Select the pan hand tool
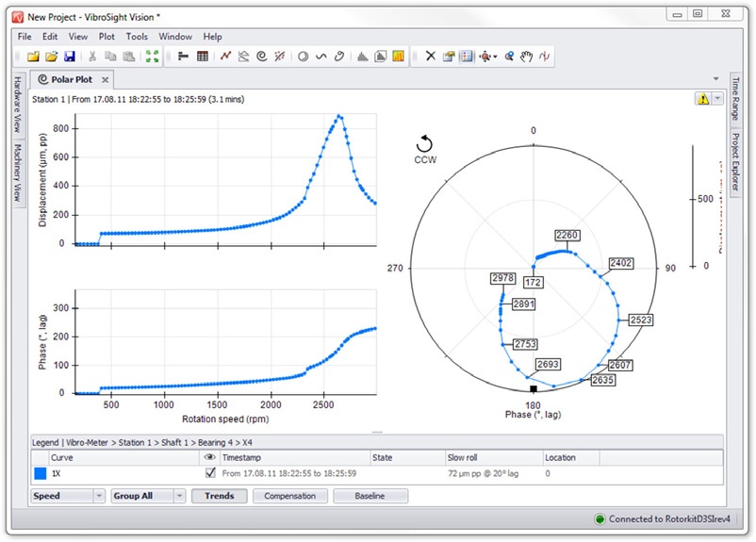756x542 pixels. click(527, 57)
